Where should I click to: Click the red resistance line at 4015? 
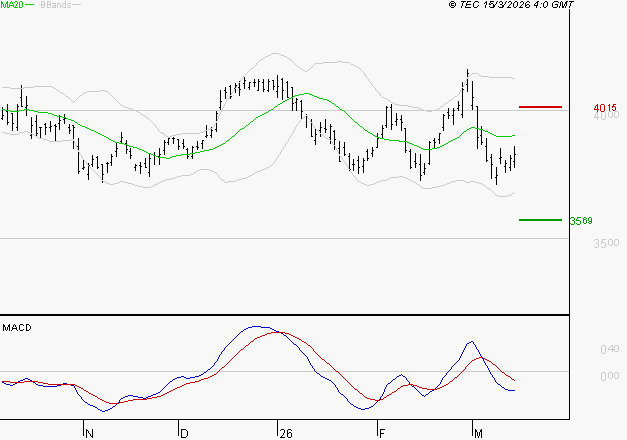click(540, 107)
